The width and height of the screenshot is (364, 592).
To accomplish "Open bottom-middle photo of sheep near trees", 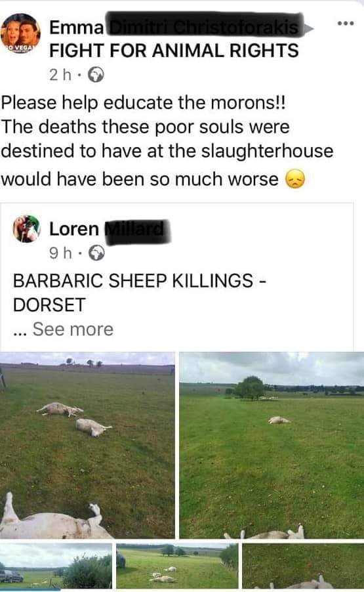I will (177, 566).
